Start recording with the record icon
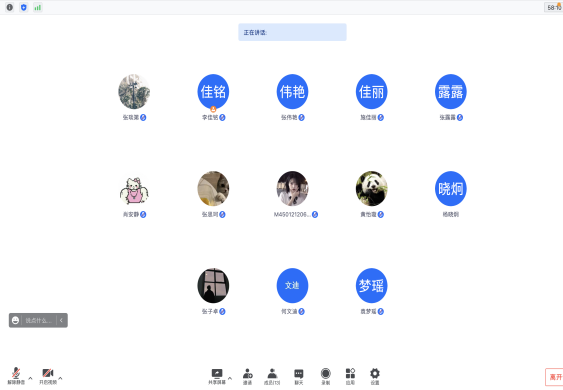The image size is (563, 390). pyautogui.click(x=326, y=376)
